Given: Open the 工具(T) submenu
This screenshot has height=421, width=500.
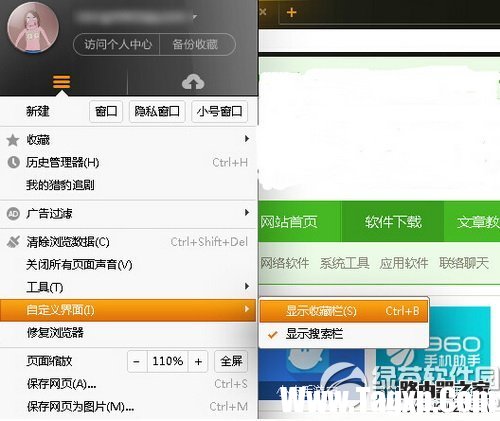Looking at the screenshot, I should 128,287.
